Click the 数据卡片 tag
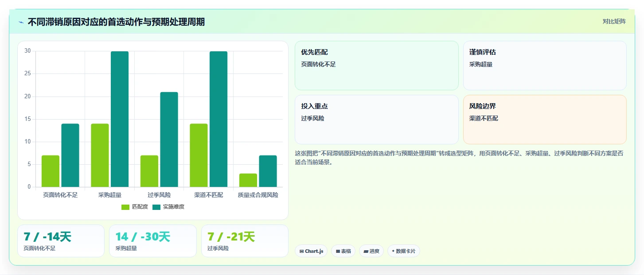Screen dimensions: 644x275 point(403,251)
